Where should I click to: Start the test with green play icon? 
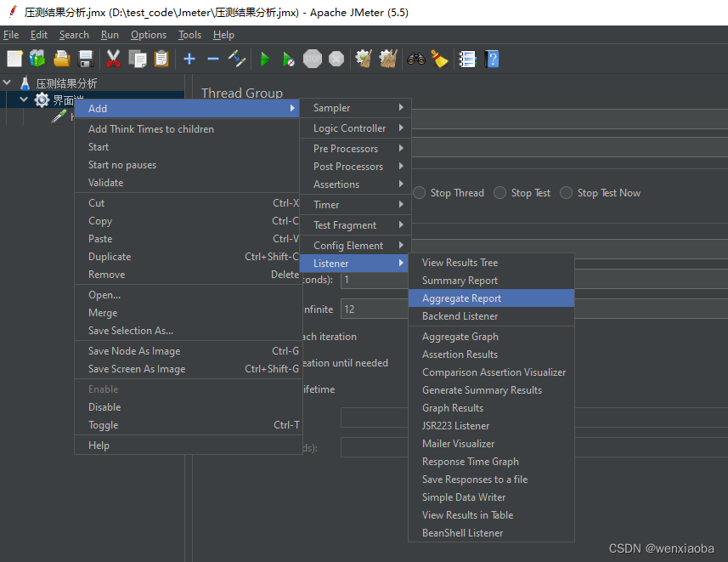pyautogui.click(x=265, y=59)
